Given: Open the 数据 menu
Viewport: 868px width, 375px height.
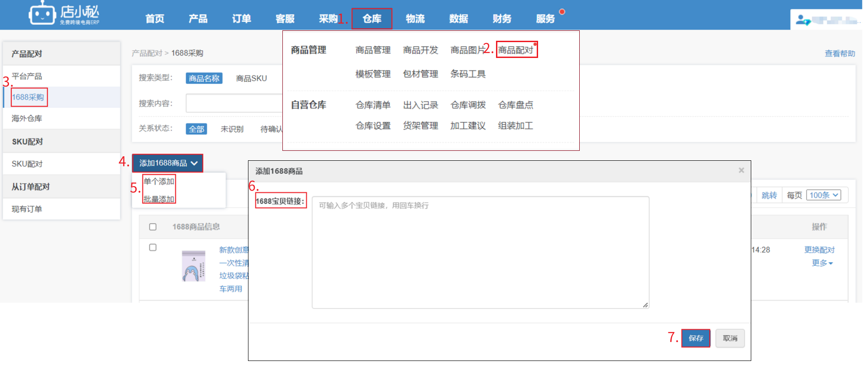Looking at the screenshot, I should [x=459, y=19].
